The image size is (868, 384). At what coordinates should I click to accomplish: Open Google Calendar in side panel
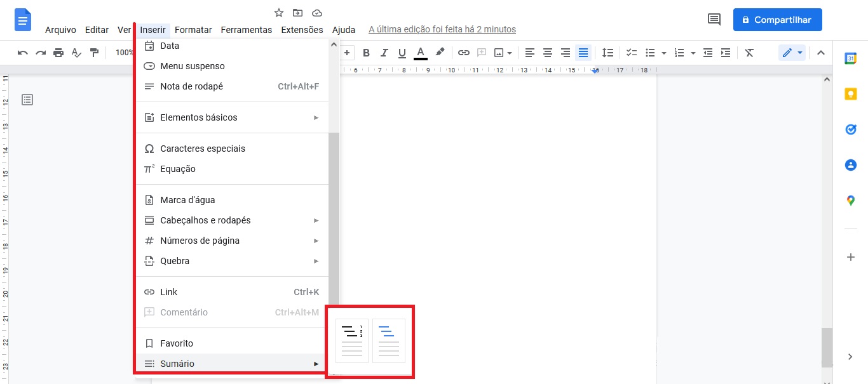click(x=850, y=58)
